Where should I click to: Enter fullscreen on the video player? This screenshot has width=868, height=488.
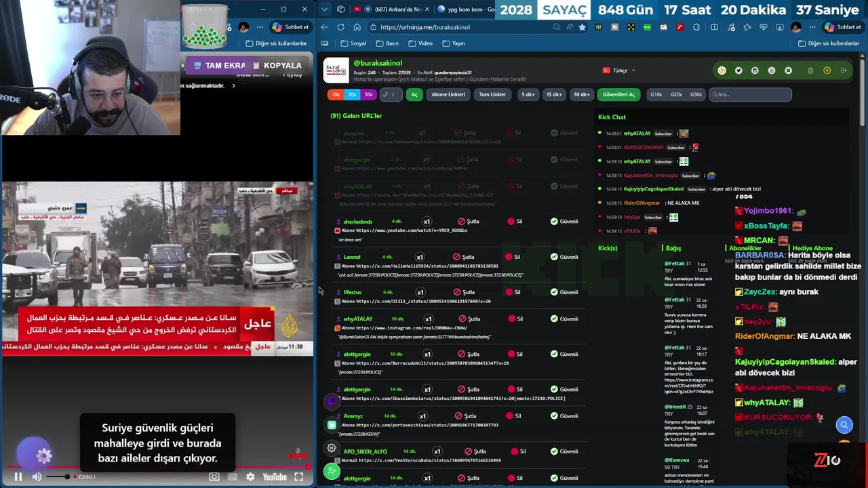point(298,477)
